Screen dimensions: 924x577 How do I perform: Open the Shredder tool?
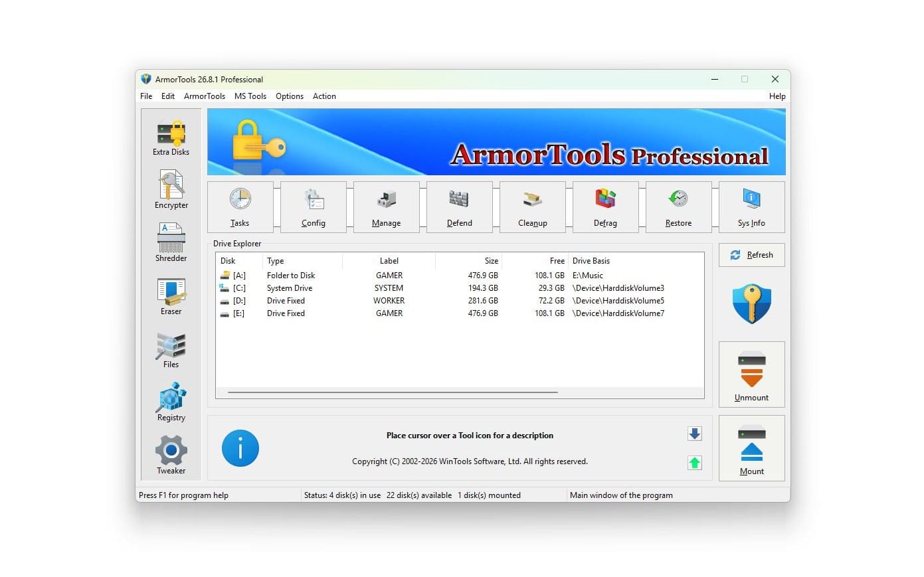coord(171,243)
